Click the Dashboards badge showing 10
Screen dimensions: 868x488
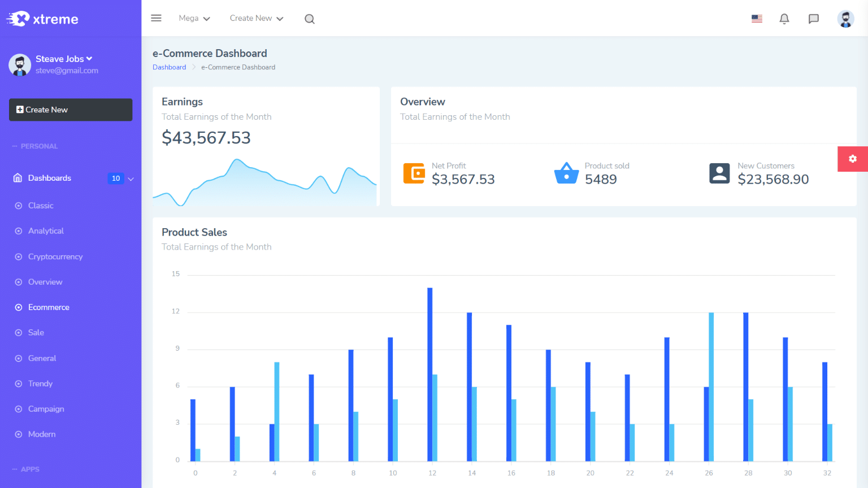pos(116,178)
